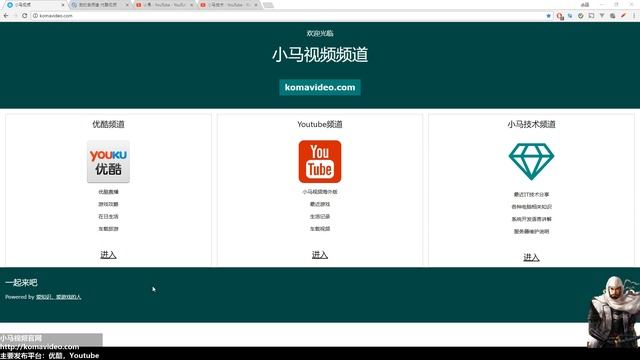Click the 服务器维护说明 line
Screen dimensions: 640x360
point(531,231)
